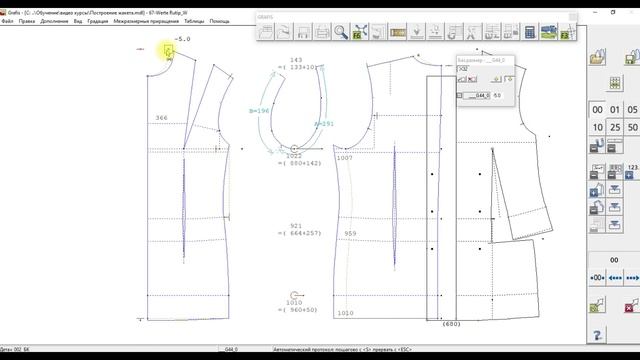Click the G44_0 input field in dialog
The height and width of the screenshot is (360, 640).
tap(477, 96)
